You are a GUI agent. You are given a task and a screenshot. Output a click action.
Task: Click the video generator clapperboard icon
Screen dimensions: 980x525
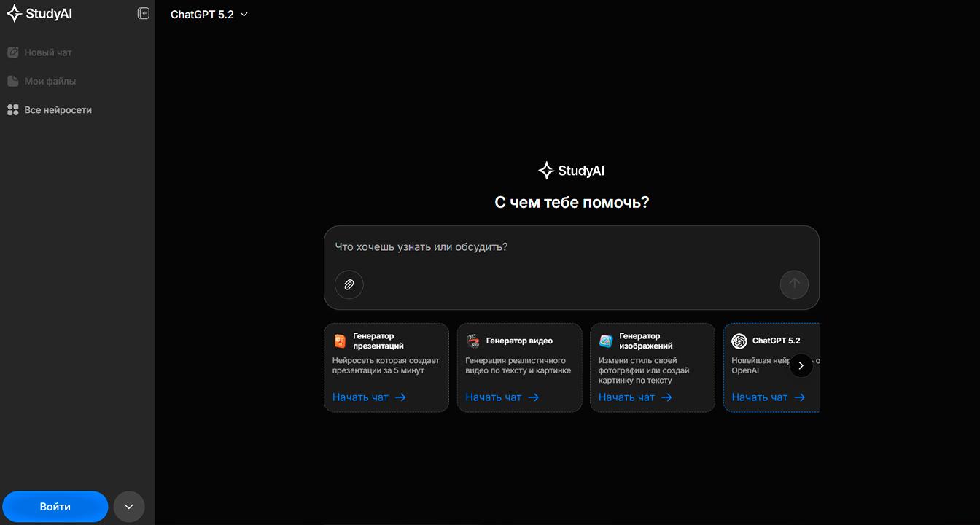473,341
